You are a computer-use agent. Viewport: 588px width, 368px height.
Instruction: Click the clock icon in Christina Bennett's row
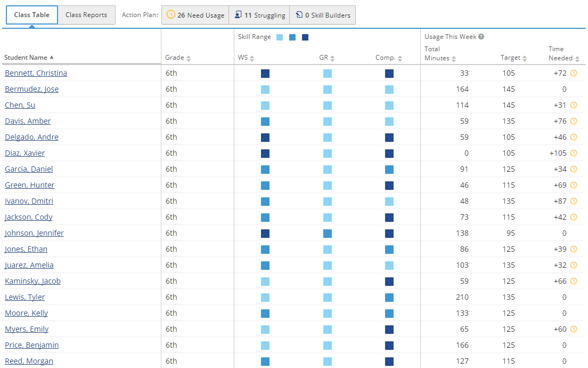pos(574,73)
